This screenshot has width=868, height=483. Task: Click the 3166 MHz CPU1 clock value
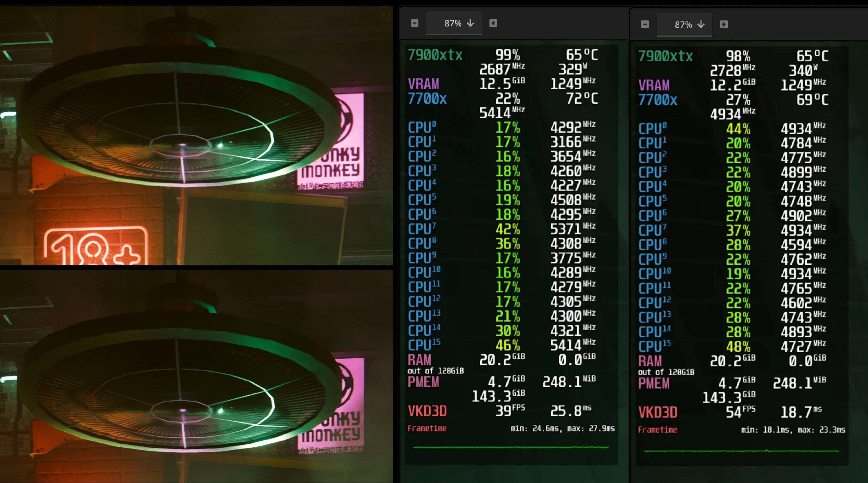tap(573, 142)
